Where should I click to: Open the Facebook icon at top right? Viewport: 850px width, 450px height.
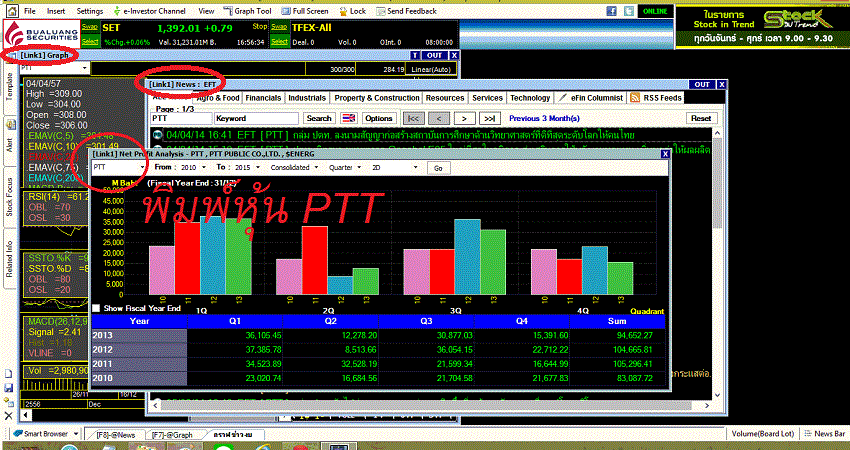click(611, 11)
